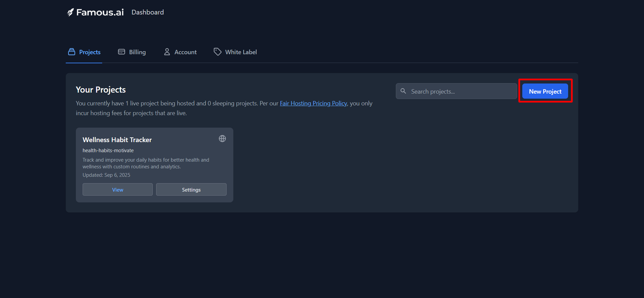Click the White Label tag icon
The width and height of the screenshot is (644, 298).
pos(217,52)
